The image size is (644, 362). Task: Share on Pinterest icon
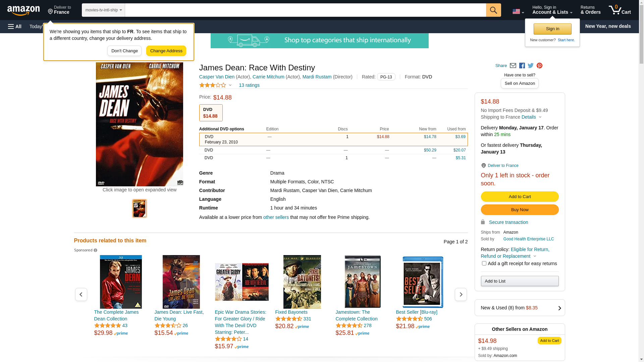click(x=539, y=66)
